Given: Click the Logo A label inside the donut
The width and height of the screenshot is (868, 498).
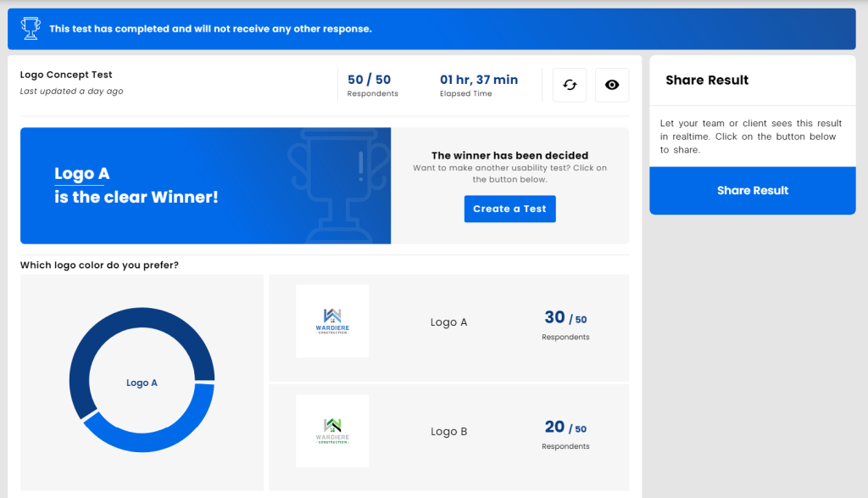Looking at the screenshot, I should [x=142, y=383].
